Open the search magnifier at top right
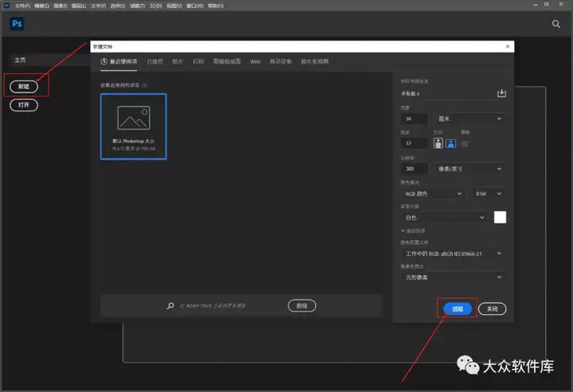The height and width of the screenshot is (392, 573). pyautogui.click(x=555, y=24)
